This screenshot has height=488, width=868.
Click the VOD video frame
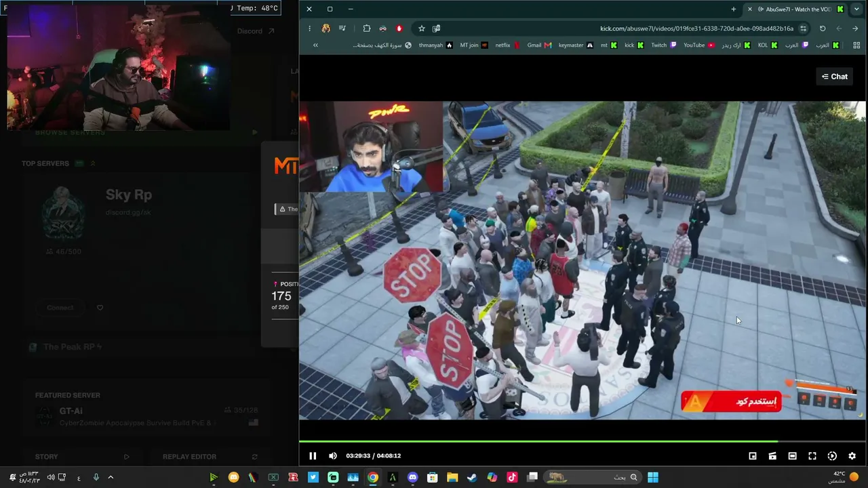582,260
